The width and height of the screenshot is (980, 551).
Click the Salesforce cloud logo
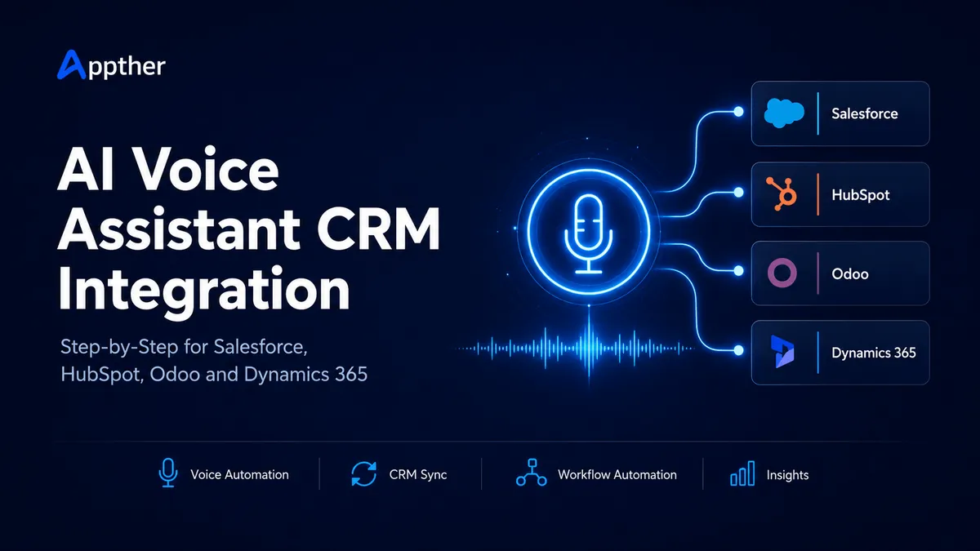(x=784, y=113)
